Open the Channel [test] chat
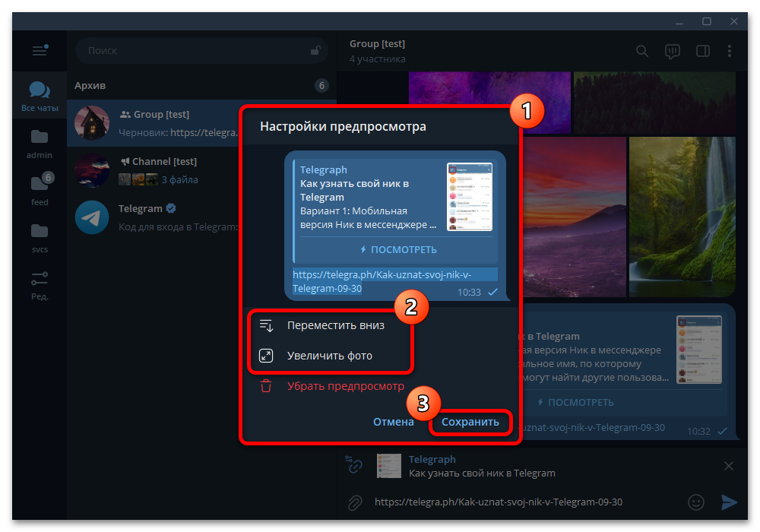The height and width of the screenshot is (532, 760). click(x=154, y=170)
